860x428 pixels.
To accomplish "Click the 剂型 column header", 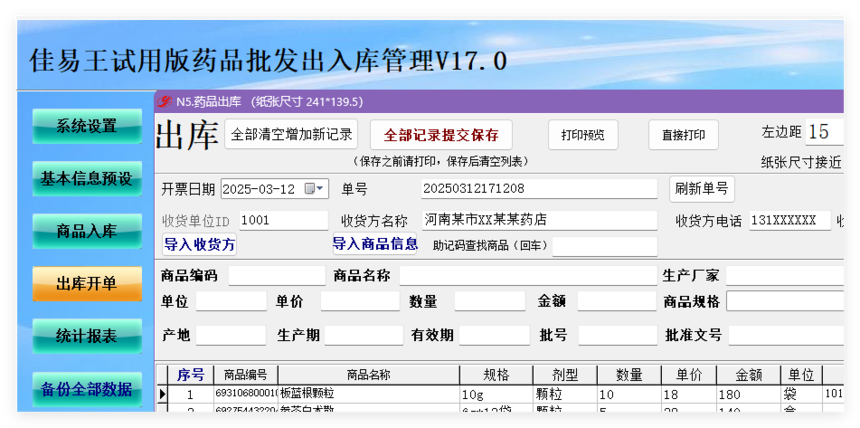I will 565,375.
